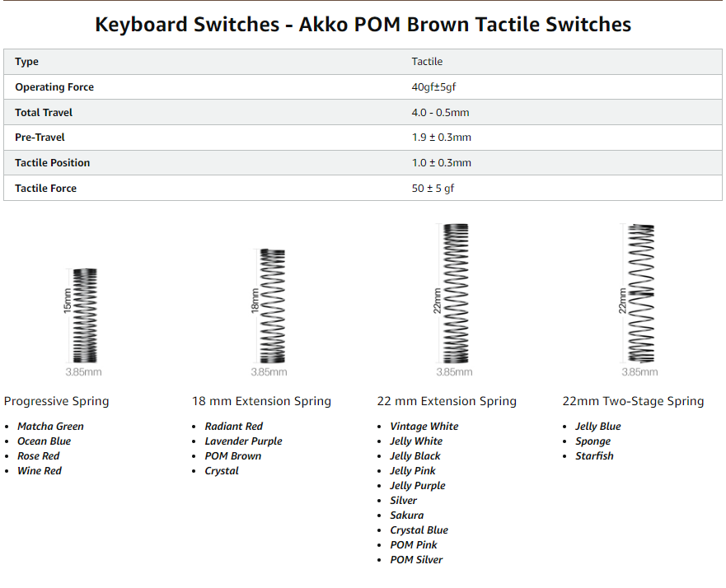Click the 22mm Two-Stage Spring heading

[633, 400]
